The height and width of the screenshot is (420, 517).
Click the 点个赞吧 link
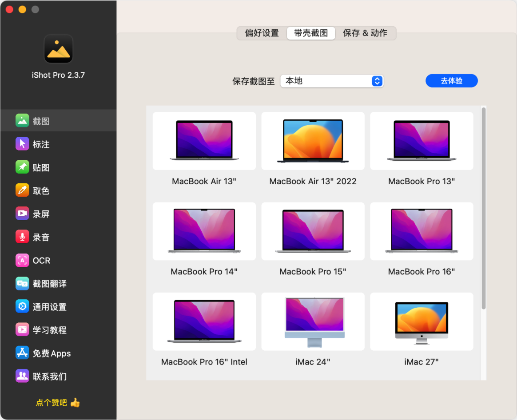52,403
